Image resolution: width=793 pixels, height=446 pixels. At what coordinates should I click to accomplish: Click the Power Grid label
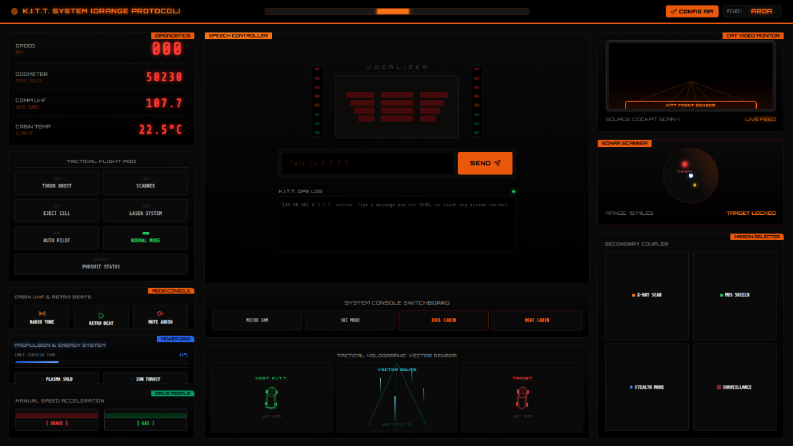coord(175,339)
